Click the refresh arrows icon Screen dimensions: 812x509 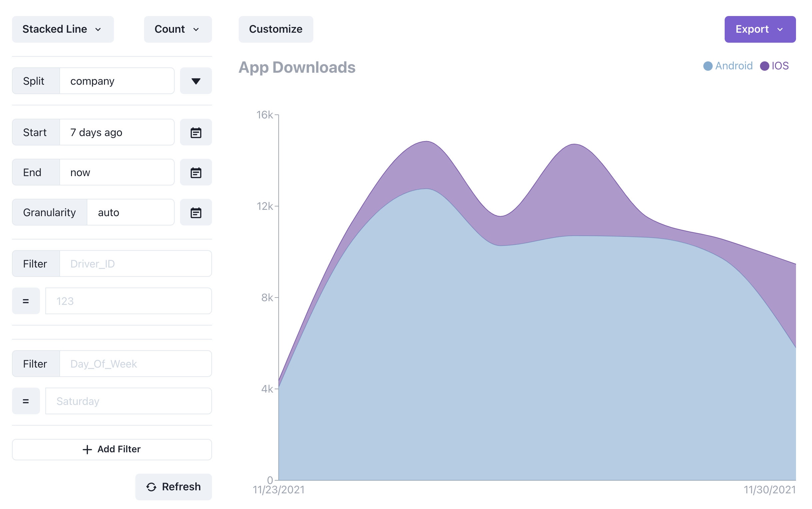pos(151,487)
